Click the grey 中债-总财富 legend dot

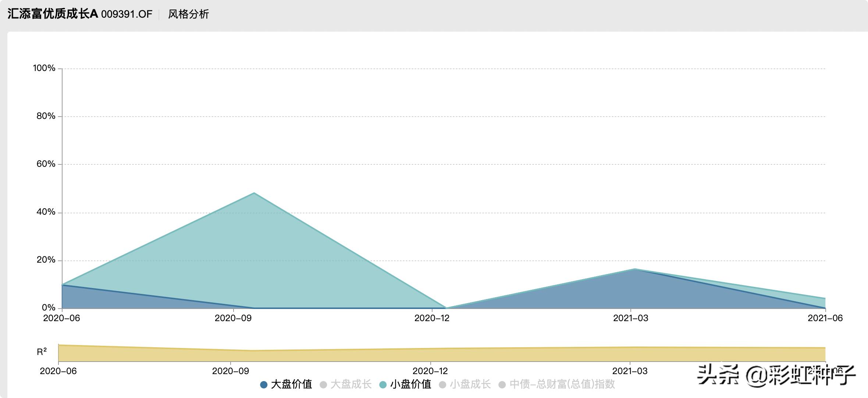502,385
